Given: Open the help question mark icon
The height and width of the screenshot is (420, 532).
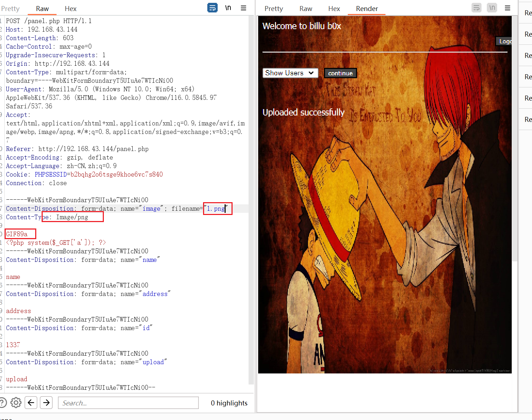Looking at the screenshot, I should (2, 403).
